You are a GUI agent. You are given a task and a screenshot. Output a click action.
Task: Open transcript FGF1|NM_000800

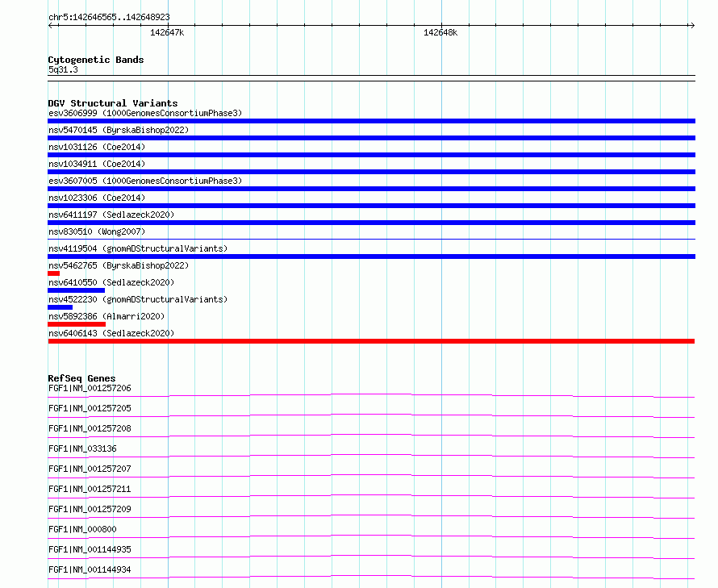82,529
